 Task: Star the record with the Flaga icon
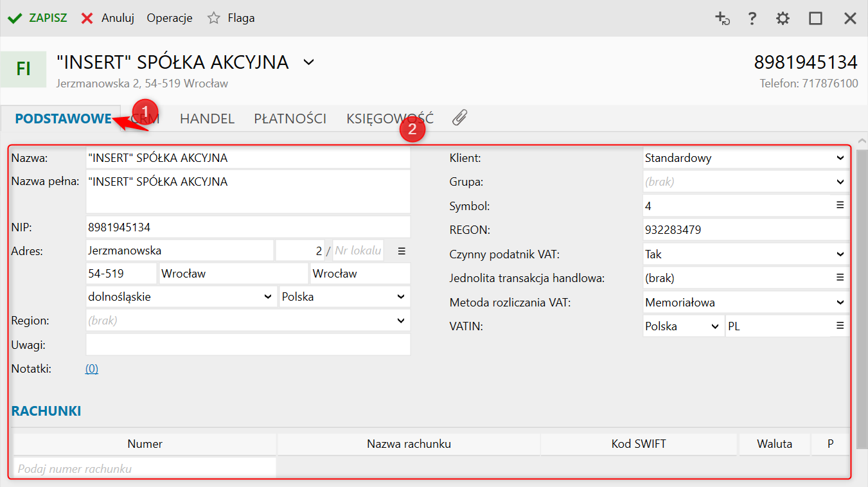pyautogui.click(x=214, y=19)
